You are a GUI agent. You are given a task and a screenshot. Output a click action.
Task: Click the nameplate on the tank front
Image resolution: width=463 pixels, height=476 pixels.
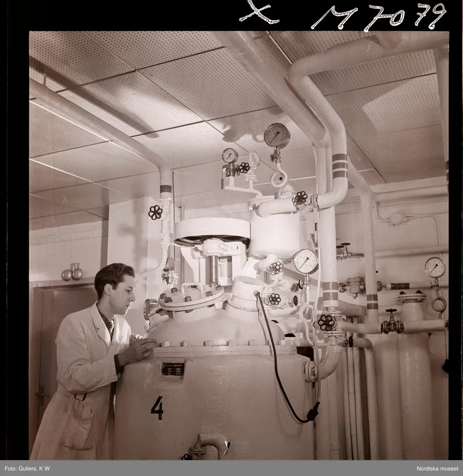[173, 370]
